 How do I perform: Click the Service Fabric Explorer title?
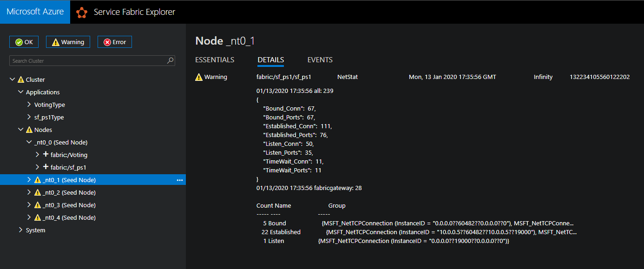(x=134, y=12)
